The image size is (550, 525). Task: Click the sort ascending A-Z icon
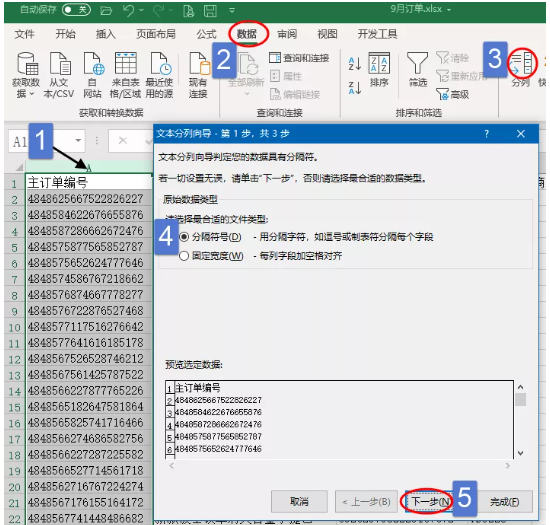[355, 63]
